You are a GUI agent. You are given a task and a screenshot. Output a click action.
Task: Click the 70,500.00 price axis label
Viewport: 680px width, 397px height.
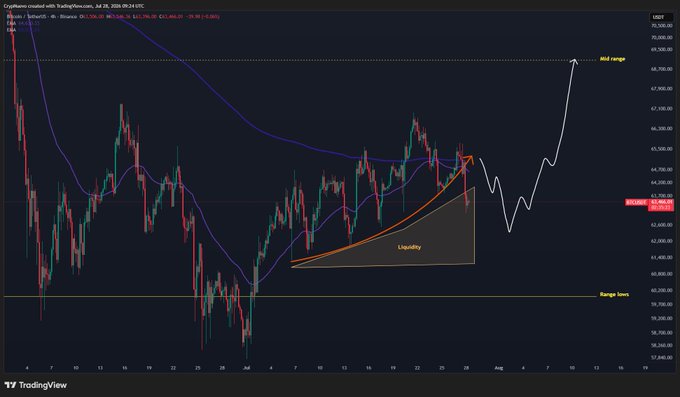[661, 26]
